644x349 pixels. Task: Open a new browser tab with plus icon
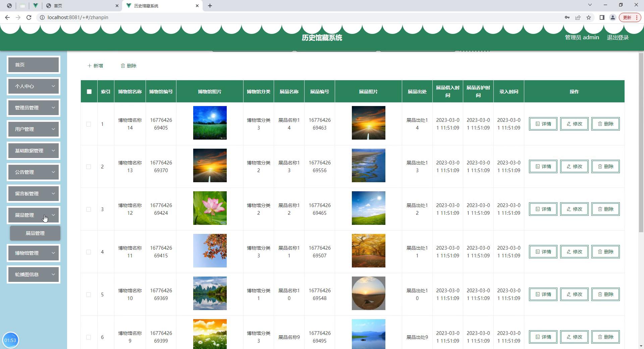pyautogui.click(x=210, y=6)
